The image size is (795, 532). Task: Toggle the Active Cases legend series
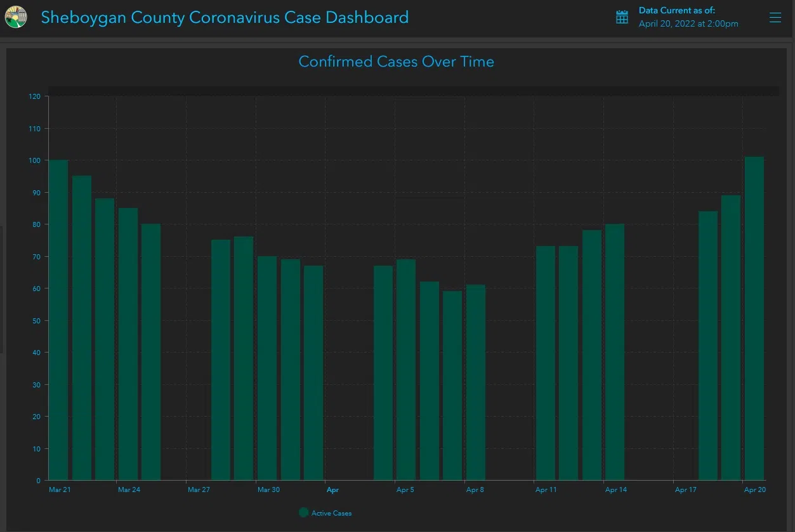tap(331, 513)
